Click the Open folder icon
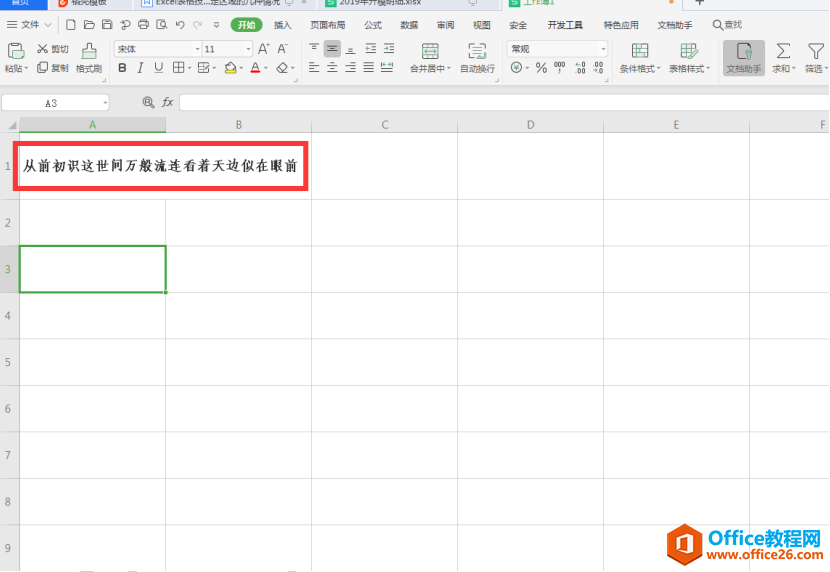Image resolution: width=830 pixels, height=572 pixels. 89,24
